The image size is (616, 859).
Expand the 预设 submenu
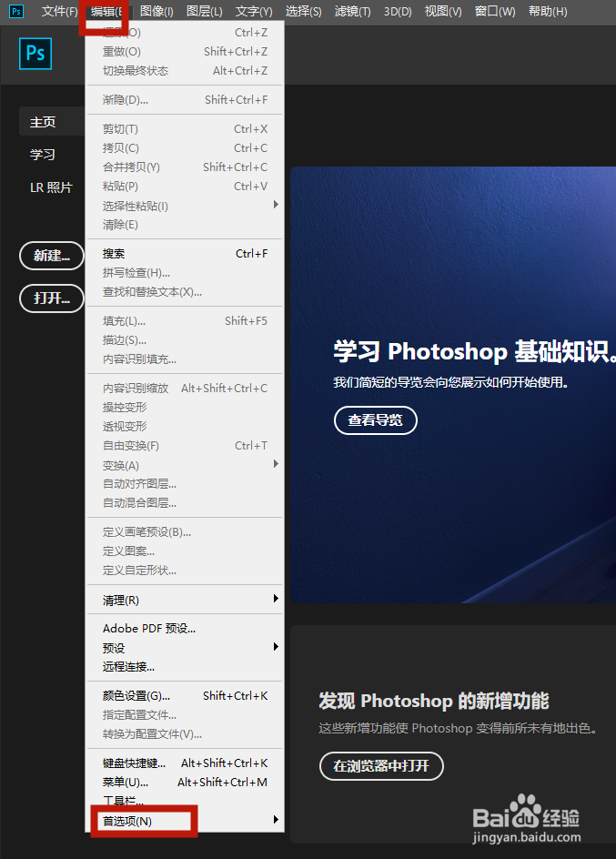click(x=185, y=648)
